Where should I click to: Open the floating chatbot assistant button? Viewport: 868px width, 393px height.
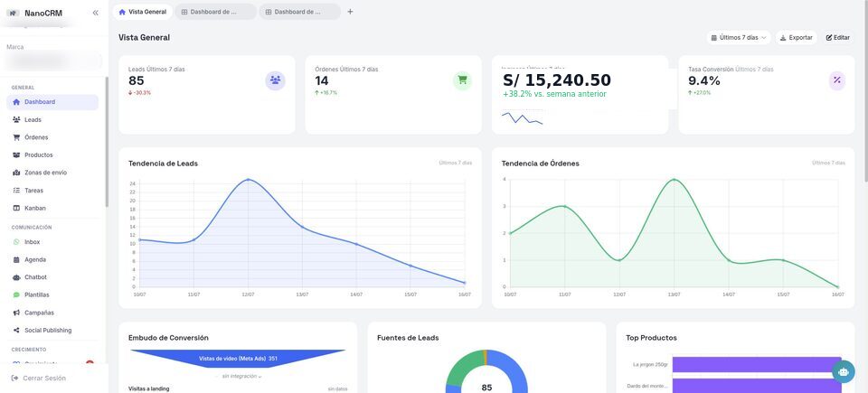(843, 372)
